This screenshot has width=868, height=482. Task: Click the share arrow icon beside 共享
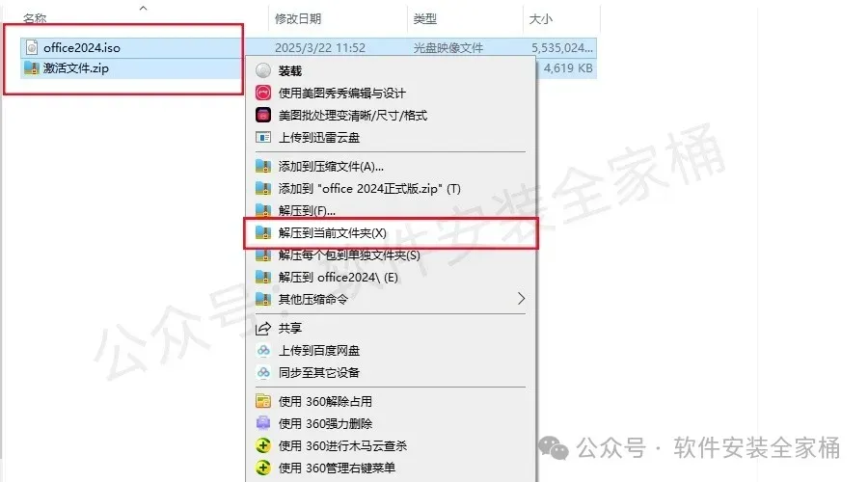(263, 328)
